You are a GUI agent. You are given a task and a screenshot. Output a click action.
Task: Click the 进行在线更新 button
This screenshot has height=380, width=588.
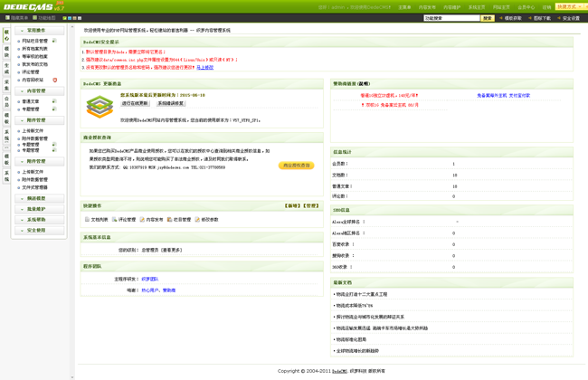coord(135,103)
